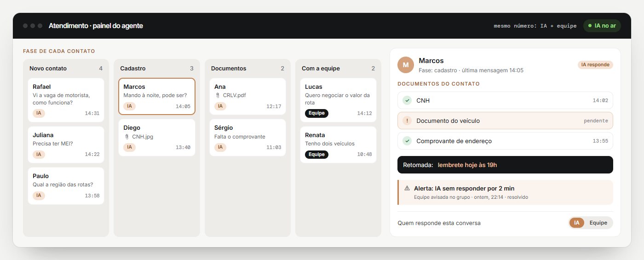Click the exclamation icon on Documento do veículo
The image size is (644, 260).
tap(407, 121)
